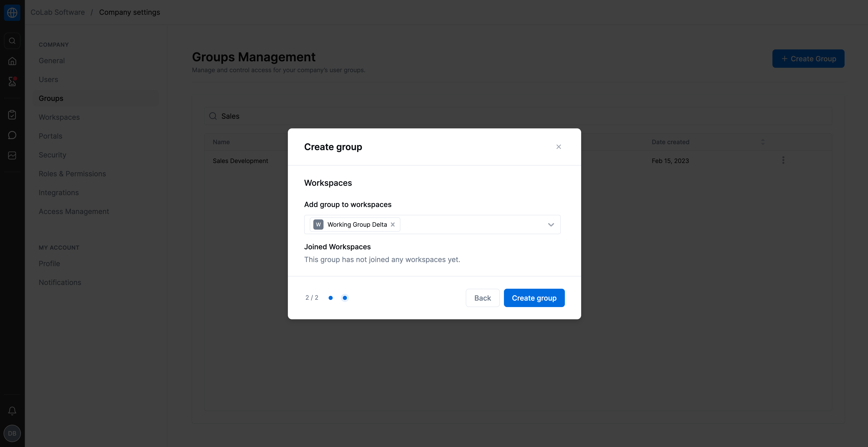Click the CoLab globe logo icon
The width and height of the screenshot is (868, 447).
tap(12, 12)
